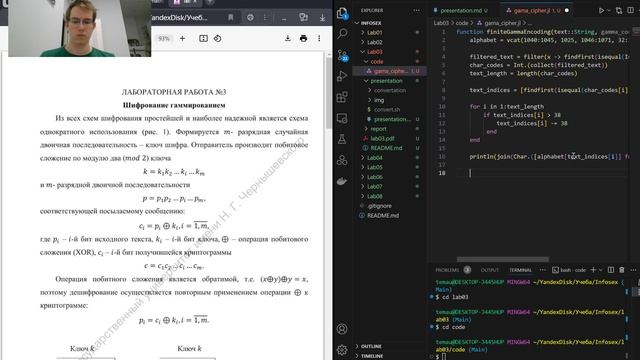Open the Search view in activity bar
Screen dimensions: 640x360
pyautogui.click(x=342, y=33)
